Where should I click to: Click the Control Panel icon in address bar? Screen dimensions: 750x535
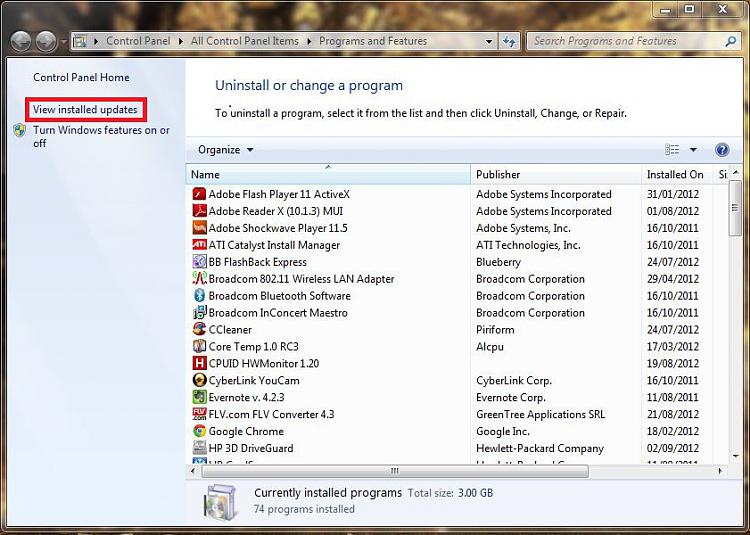(x=80, y=42)
